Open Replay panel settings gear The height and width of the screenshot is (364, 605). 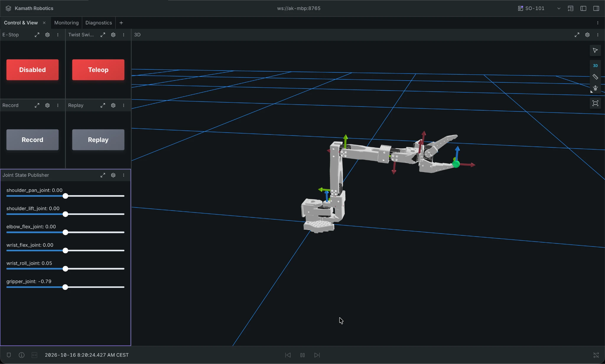click(113, 105)
